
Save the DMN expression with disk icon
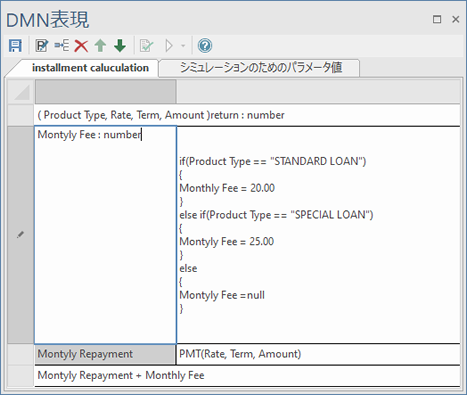pyautogui.click(x=15, y=46)
